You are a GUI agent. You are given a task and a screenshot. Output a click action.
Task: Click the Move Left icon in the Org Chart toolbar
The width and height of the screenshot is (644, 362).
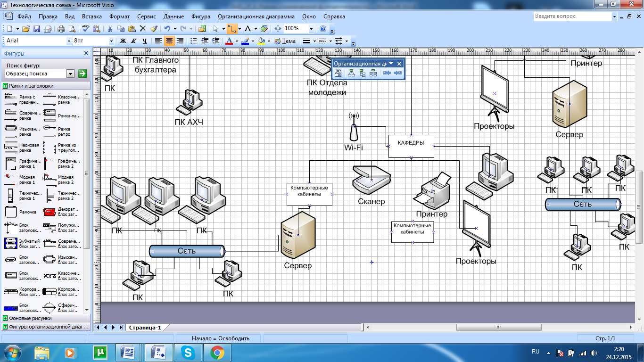coord(387,73)
